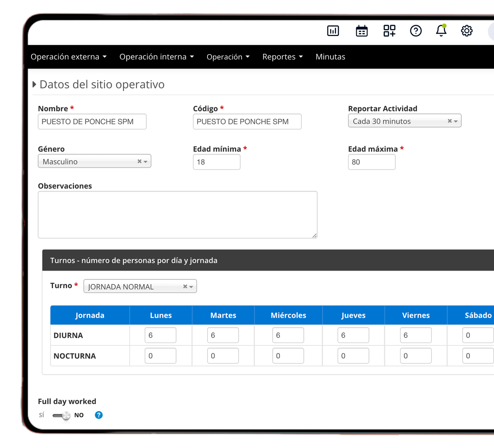Open the settings gear icon
494x448 pixels.
[467, 31]
